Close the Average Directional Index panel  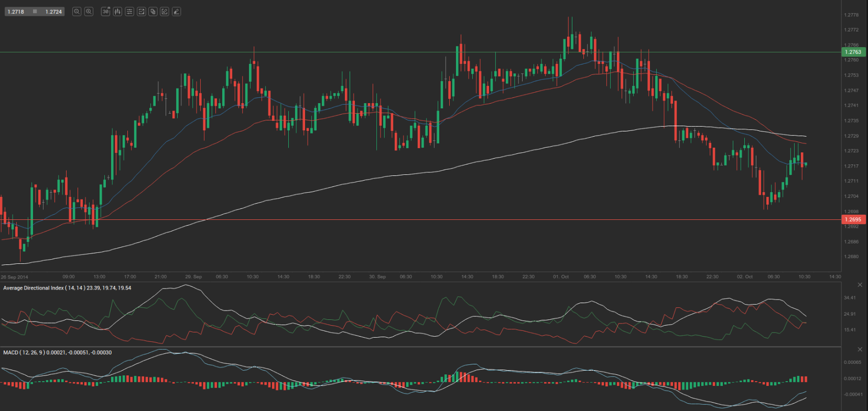point(860,285)
